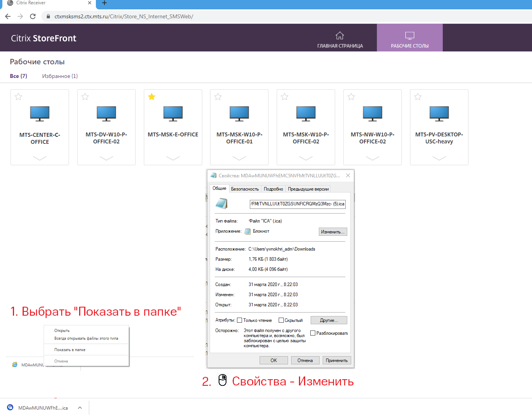The height and width of the screenshot is (417, 532).
Task: Favorite MTS-DV-W10-P-OFFICE-02 with star
Action: [85, 97]
